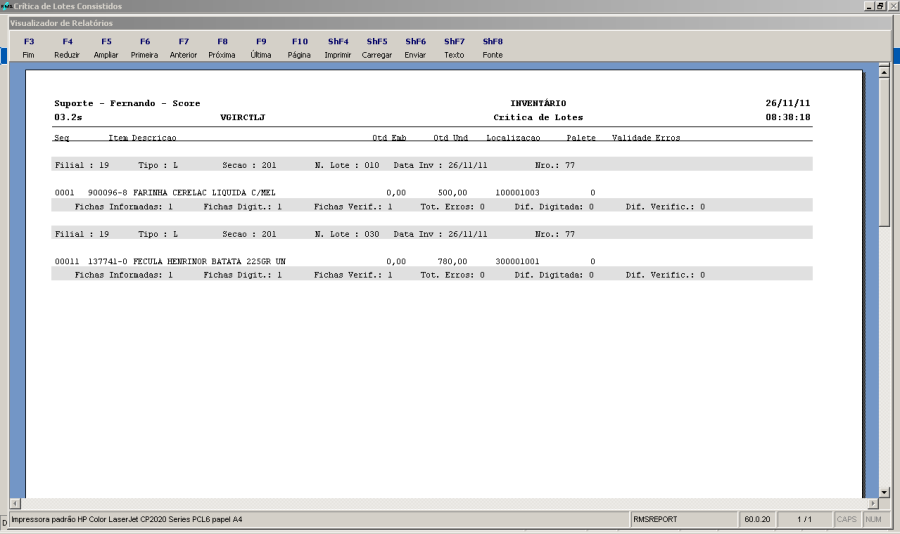Click F4 Reduzir to zoom out
Screen dimensions: 900x534
coord(67,48)
